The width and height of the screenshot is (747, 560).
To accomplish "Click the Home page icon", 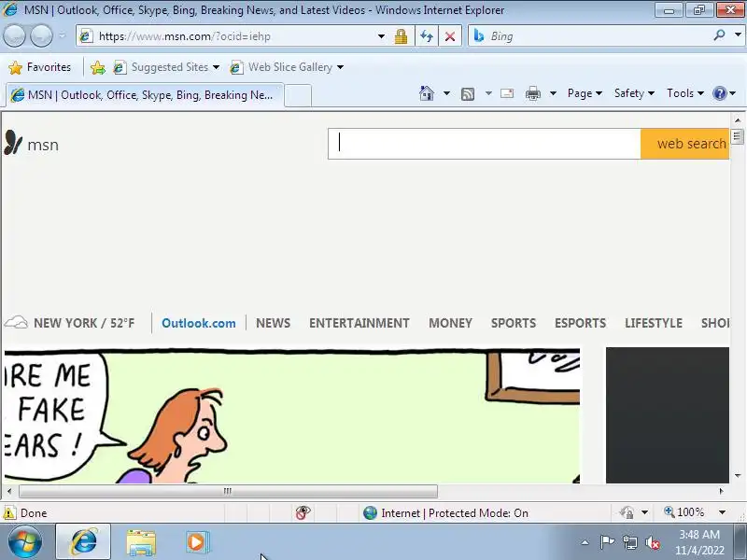I will [x=427, y=93].
